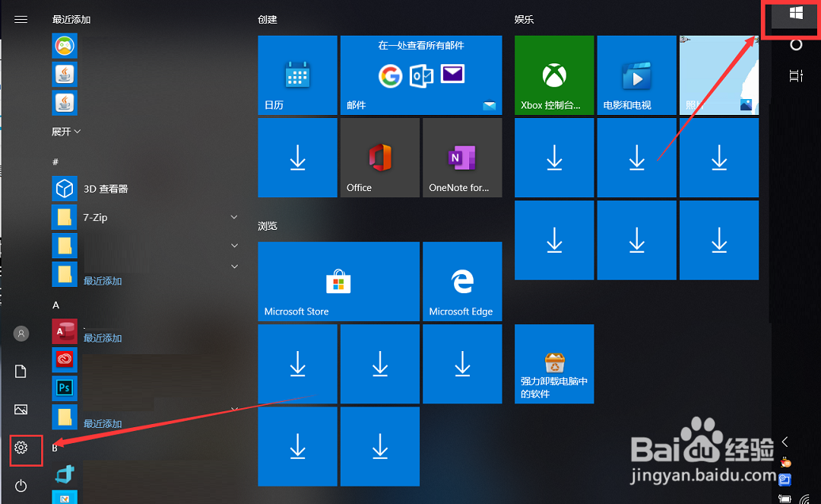Image resolution: width=821 pixels, height=504 pixels.
Task: Open the Documents shortcut in Start rail
Action: 21,372
